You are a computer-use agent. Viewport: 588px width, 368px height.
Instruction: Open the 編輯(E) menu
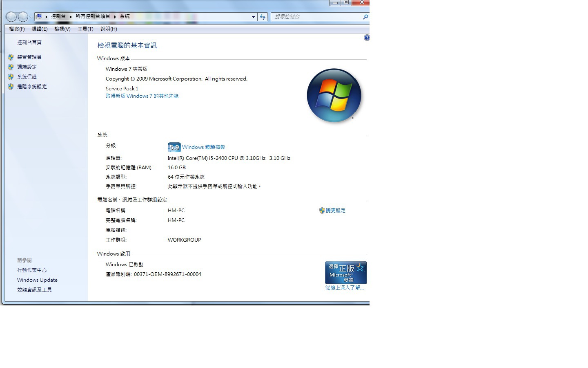[x=40, y=29]
